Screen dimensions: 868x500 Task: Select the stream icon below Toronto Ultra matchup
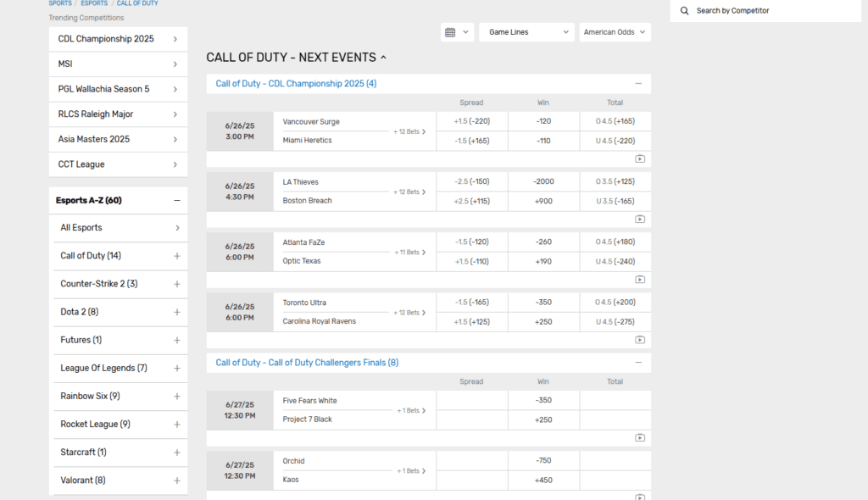[641, 340]
